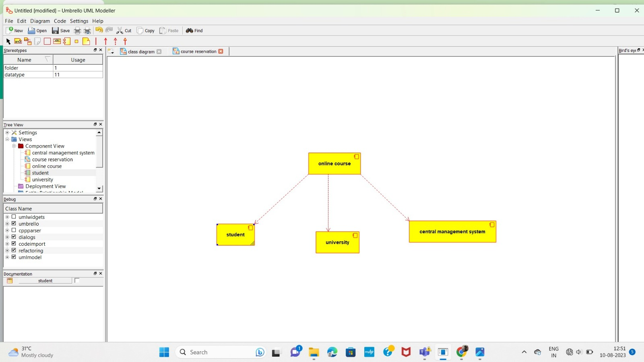Screen dimensions: 644x362
Task: Select the yellow artifact tool
Action: click(x=86, y=41)
